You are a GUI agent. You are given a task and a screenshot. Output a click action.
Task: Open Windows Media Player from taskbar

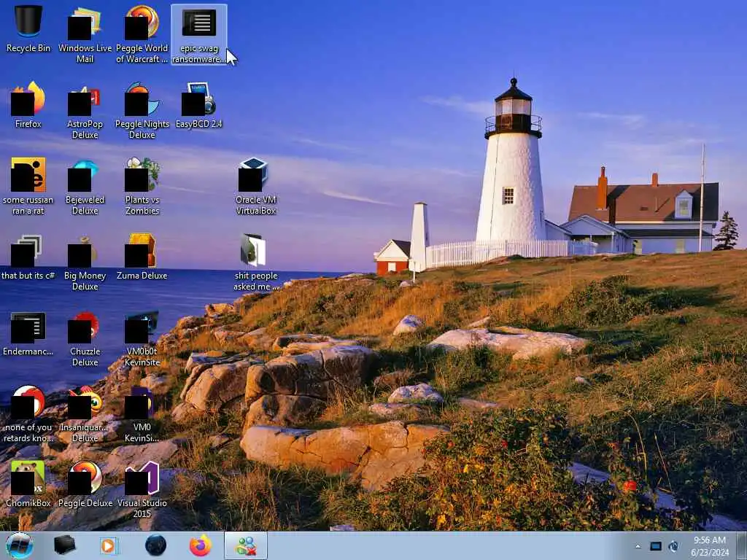[x=109, y=545]
